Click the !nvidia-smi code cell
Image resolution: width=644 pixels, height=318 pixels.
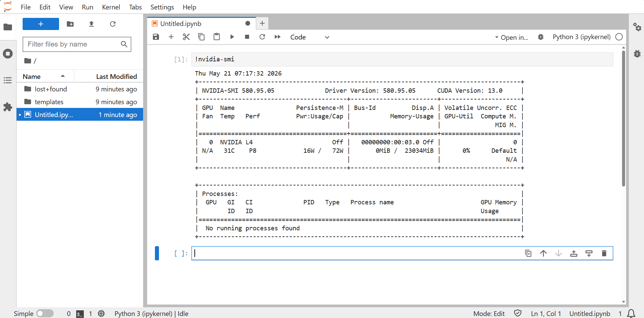402,59
